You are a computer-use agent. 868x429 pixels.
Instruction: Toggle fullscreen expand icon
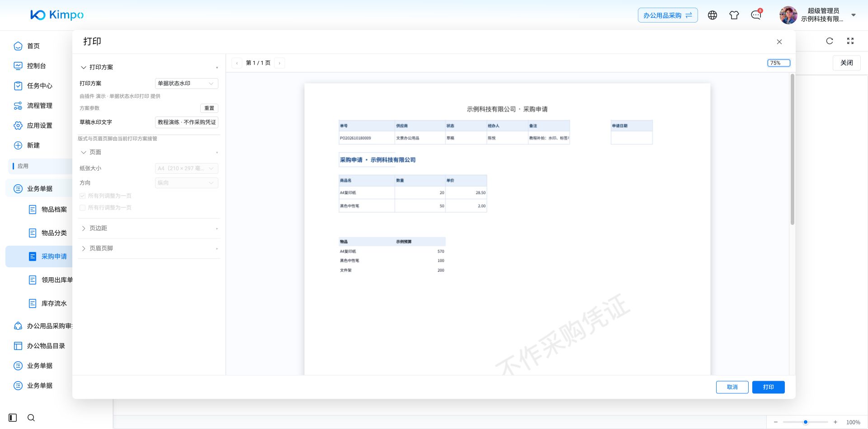pos(850,41)
